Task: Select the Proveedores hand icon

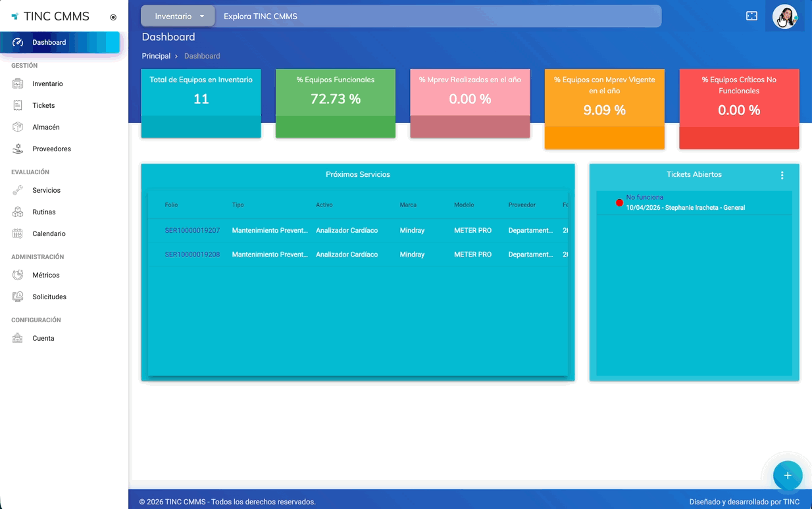Action: click(x=18, y=149)
